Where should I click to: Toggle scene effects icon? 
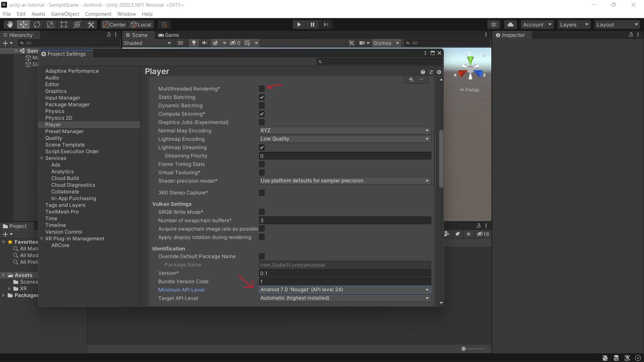point(215,43)
